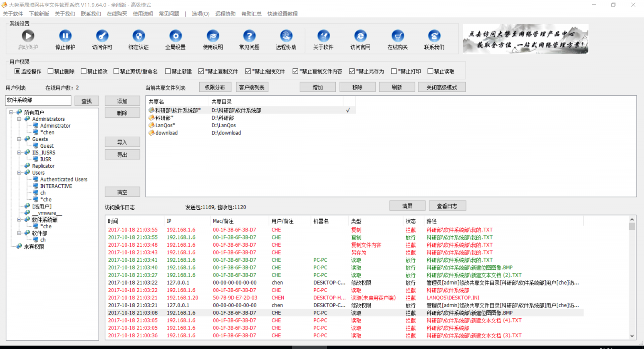Select the Administrator user icon
The height and width of the screenshot is (349, 644).
(x=35, y=126)
